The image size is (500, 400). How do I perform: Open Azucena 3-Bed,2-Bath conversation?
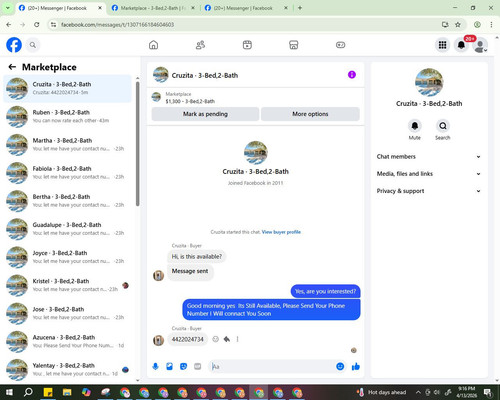(x=67, y=341)
